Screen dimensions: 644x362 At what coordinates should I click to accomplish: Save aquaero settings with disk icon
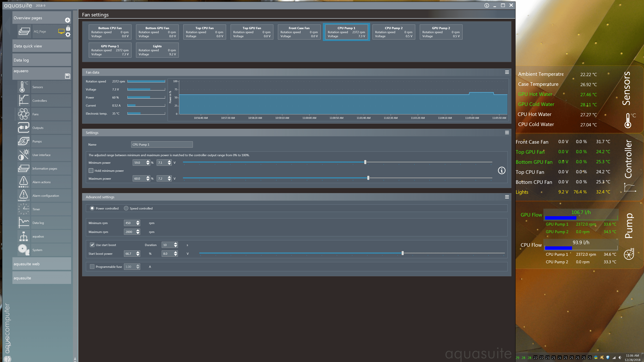pos(67,76)
